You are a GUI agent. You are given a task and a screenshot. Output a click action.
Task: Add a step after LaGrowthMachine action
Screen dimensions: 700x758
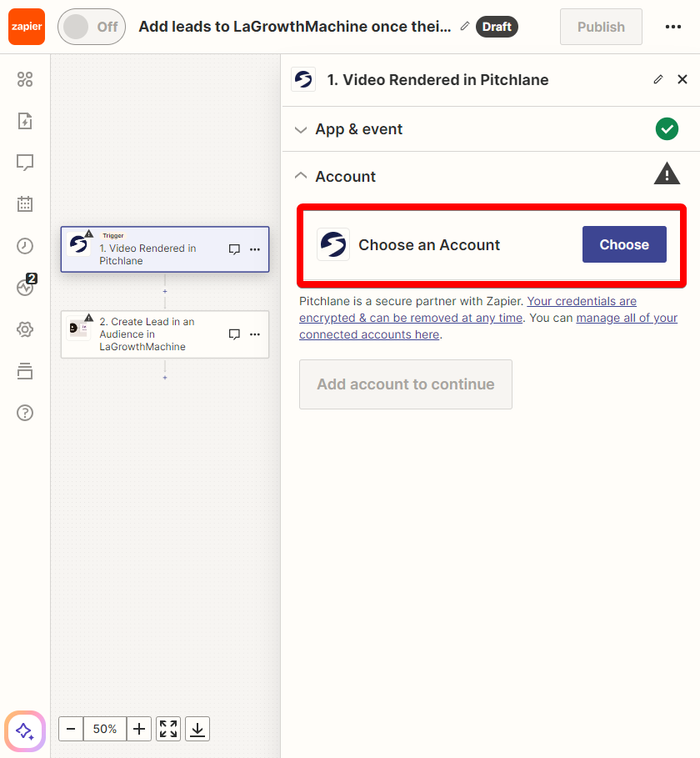165,377
